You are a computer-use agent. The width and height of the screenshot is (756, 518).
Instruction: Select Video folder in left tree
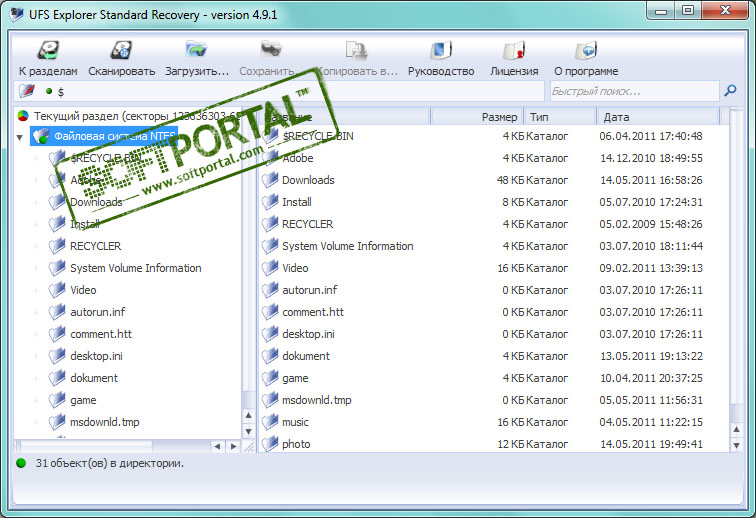[83, 290]
